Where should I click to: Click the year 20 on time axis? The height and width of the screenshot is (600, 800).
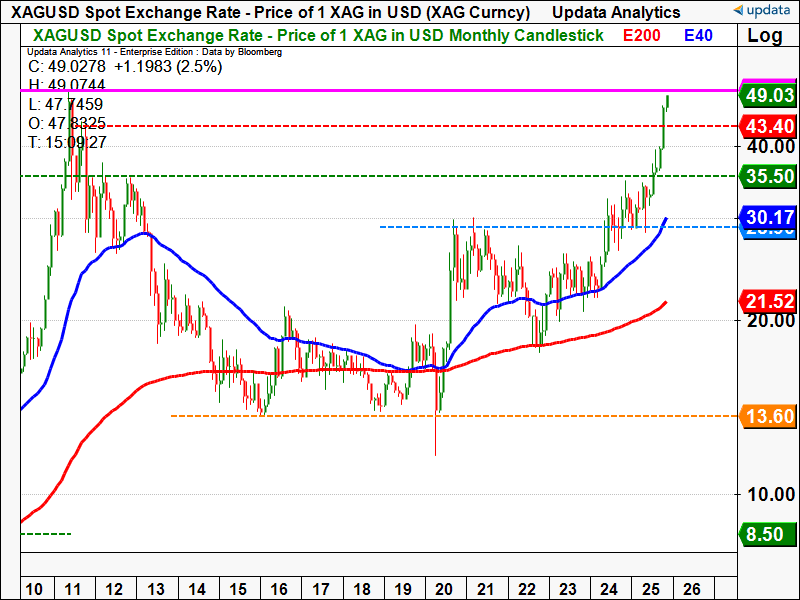[x=446, y=587]
